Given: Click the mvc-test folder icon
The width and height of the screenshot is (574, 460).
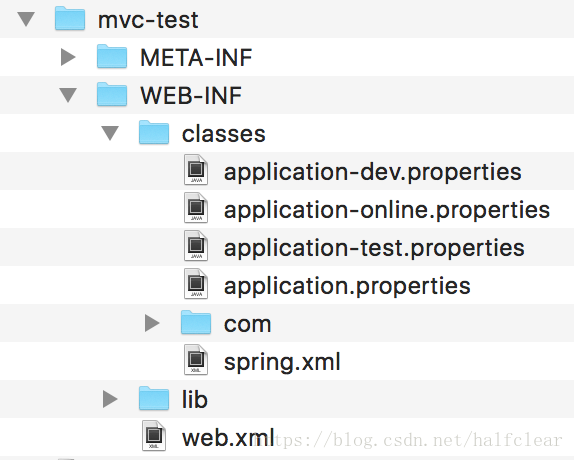Looking at the screenshot, I should (x=70, y=18).
